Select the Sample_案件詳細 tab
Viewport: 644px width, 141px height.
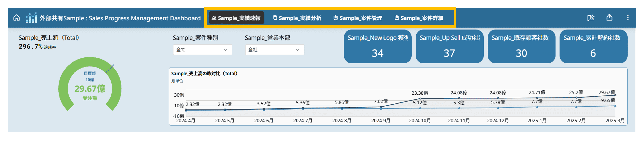[419, 18]
